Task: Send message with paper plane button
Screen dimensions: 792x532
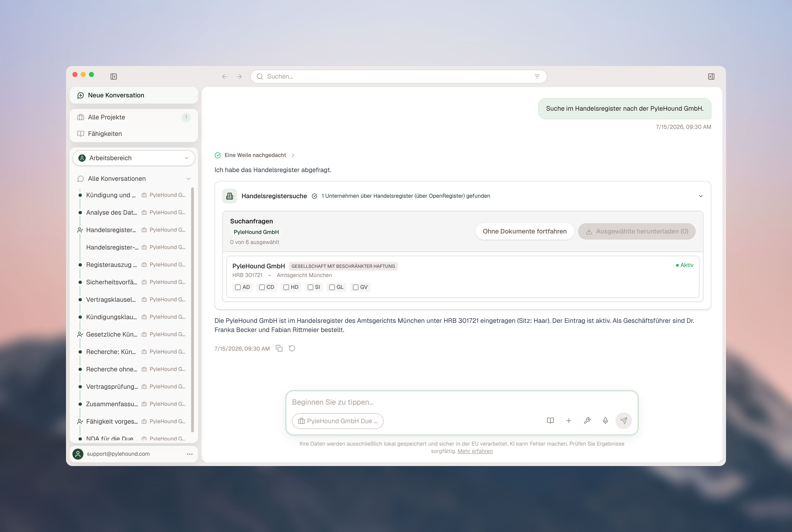Action: tap(624, 421)
